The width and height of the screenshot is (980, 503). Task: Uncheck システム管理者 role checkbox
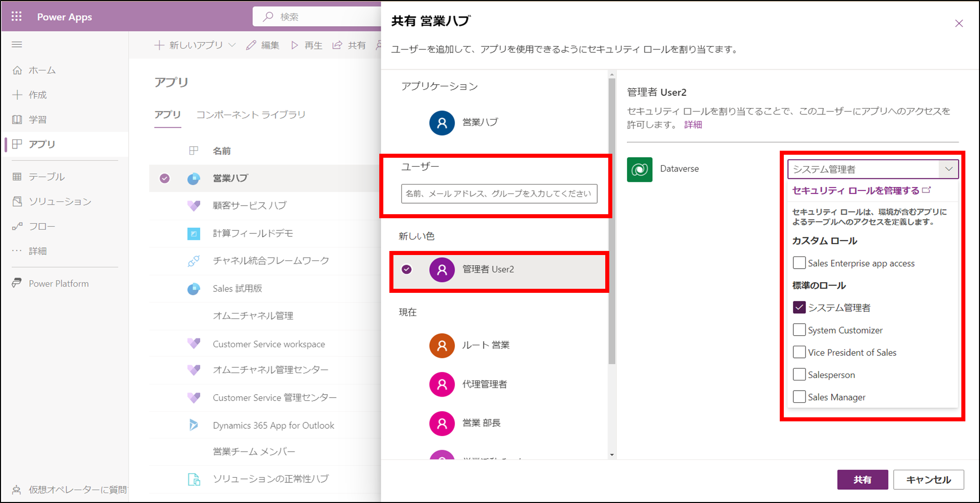click(799, 307)
